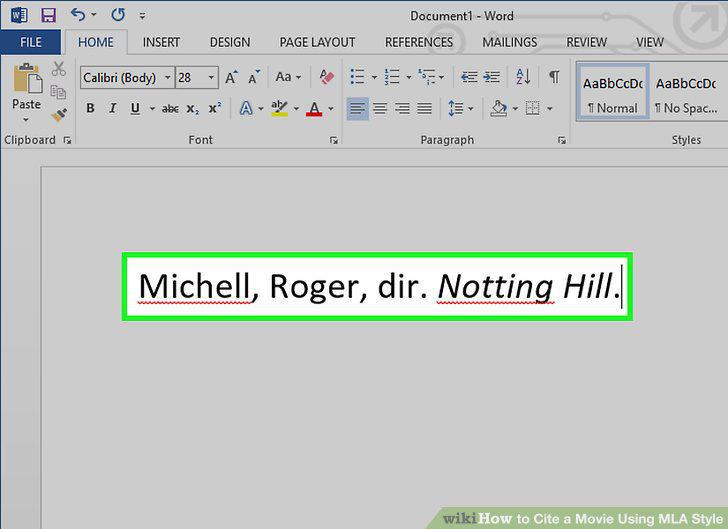Open the REFERENCES tab

[419, 42]
